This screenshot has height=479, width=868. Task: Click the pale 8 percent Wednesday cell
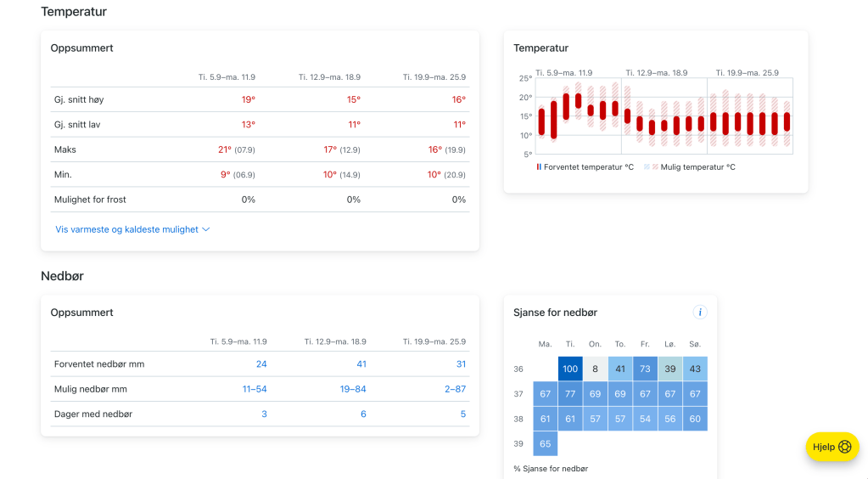tap(596, 369)
